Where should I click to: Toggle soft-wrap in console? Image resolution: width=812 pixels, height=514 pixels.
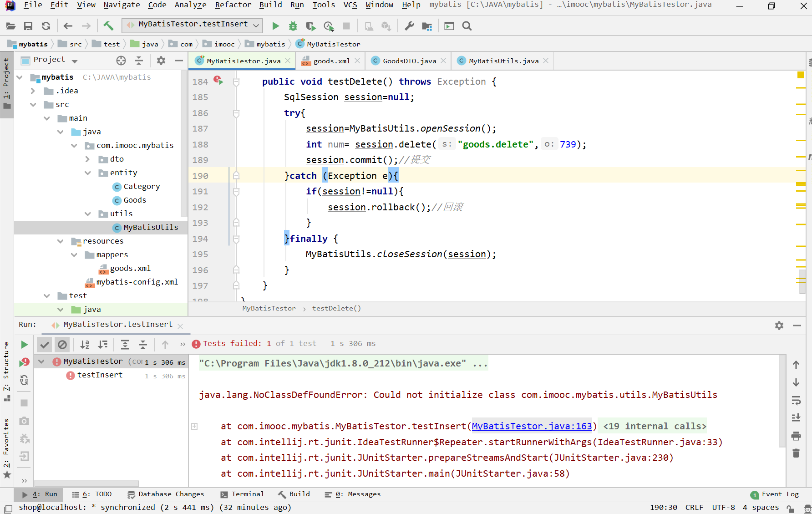[x=796, y=401]
